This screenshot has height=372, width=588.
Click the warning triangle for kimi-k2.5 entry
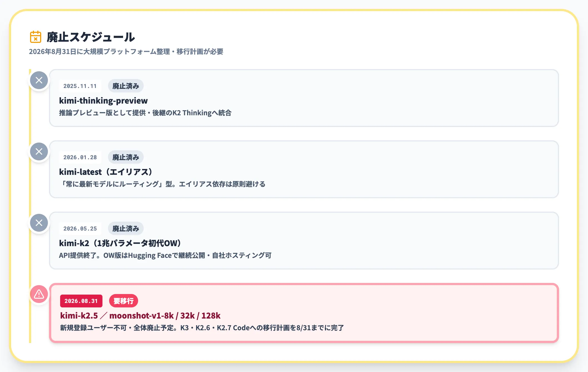point(39,294)
